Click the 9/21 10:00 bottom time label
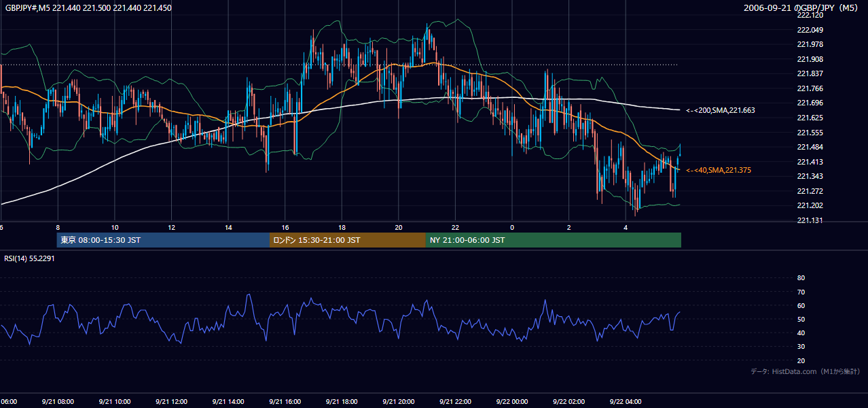The width and height of the screenshot is (868, 408). click(115, 402)
